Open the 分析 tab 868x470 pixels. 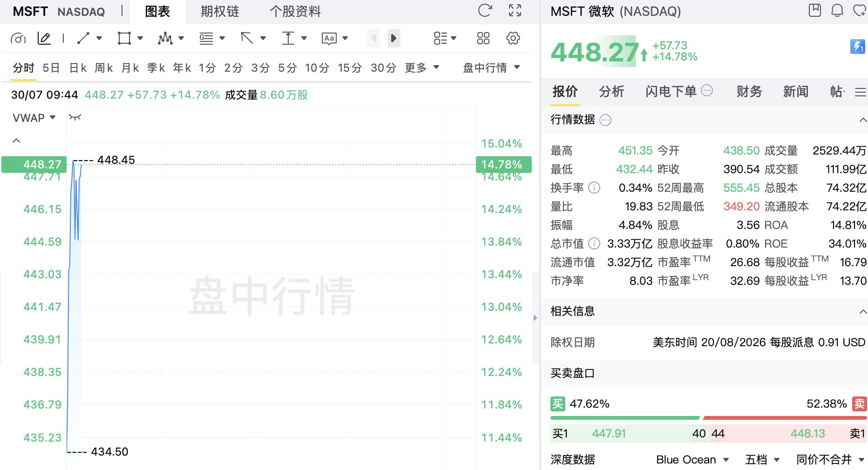(611, 91)
